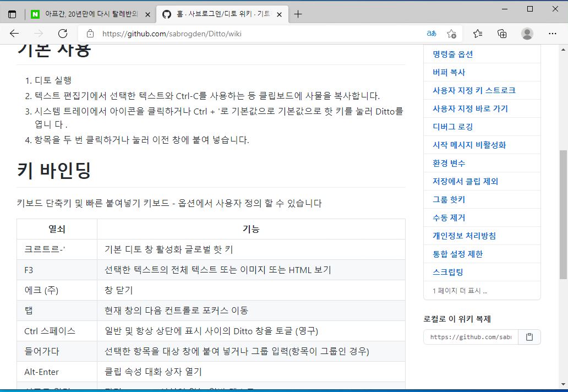Viewport: 568px width, 392px height.
Task: Open the translate page icon
Action: pyautogui.click(x=432, y=34)
